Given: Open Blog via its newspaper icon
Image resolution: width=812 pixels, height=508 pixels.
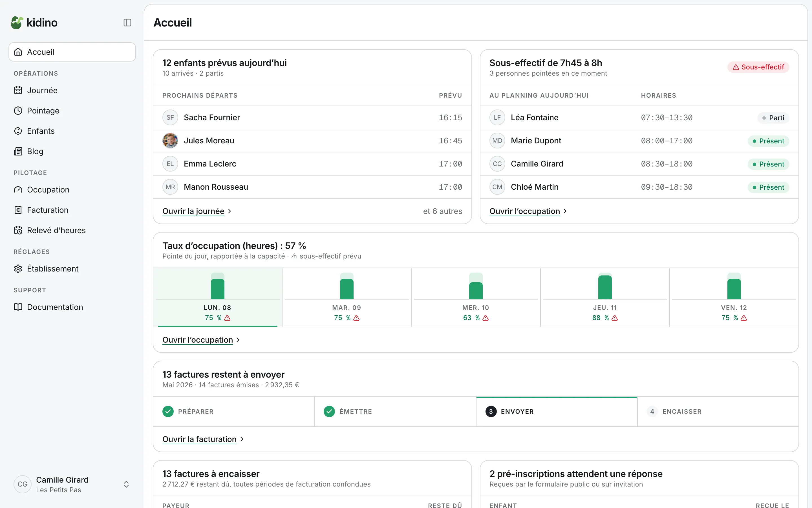Looking at the screenshot, I should [18, 151].
